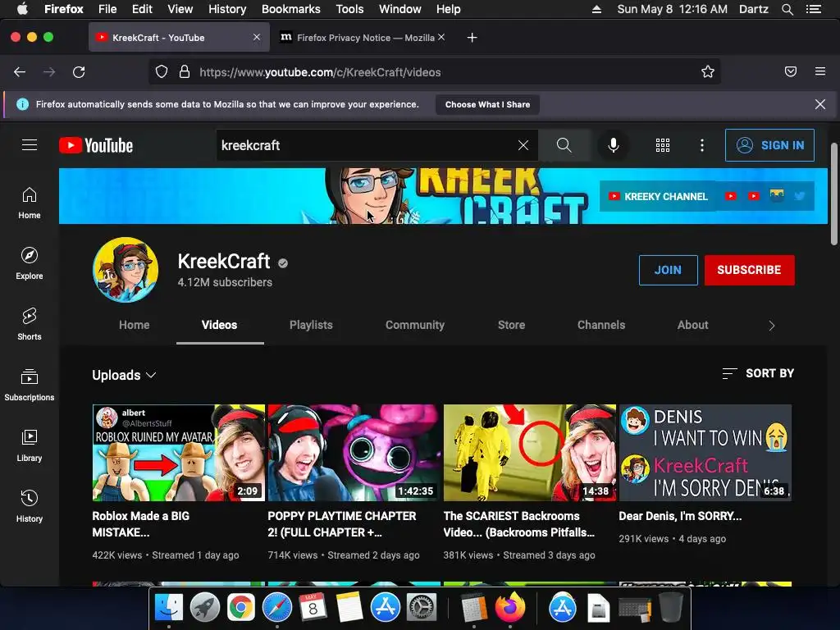Click the YouTube logo
Viewport: 840px width, 630px height.
(x=96, y=145)
